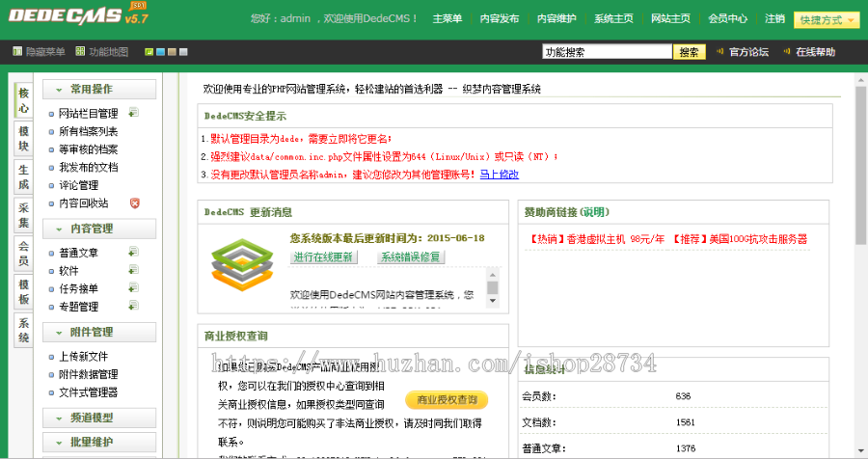This screenshot has height=459, width=868.
Task: Open 任务接单 in the sidebar
Action: tap(79, 288)
